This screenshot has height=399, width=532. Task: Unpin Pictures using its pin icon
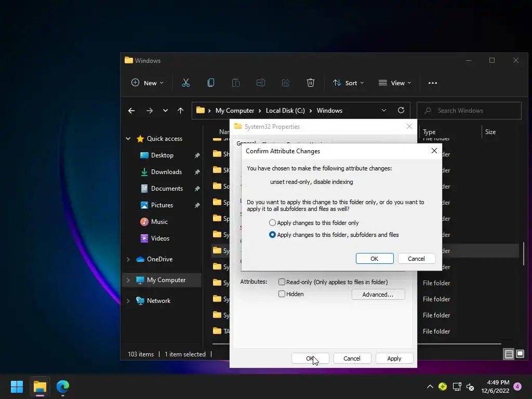[197, 205]
